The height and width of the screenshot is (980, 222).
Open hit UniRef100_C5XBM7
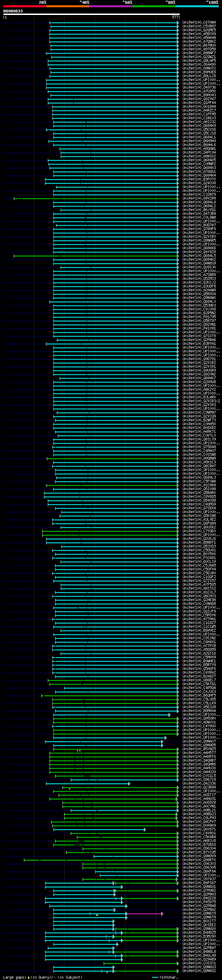[199, 26]
